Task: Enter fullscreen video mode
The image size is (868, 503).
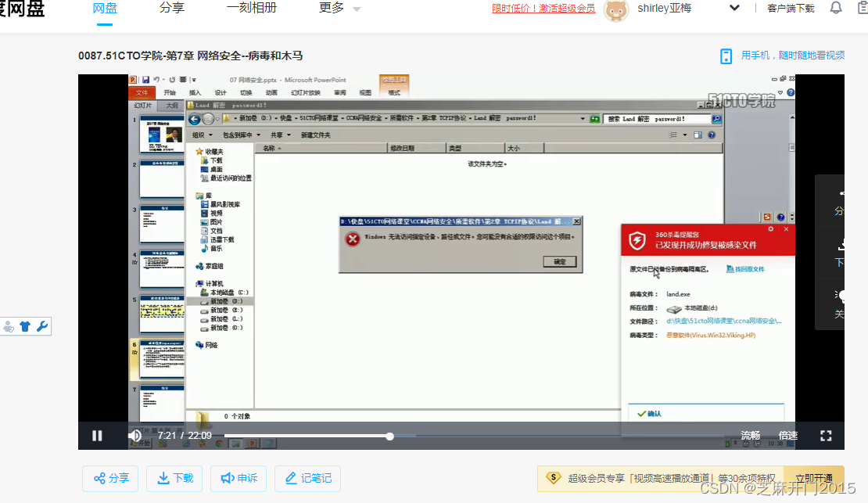Action: click(826, 436)
